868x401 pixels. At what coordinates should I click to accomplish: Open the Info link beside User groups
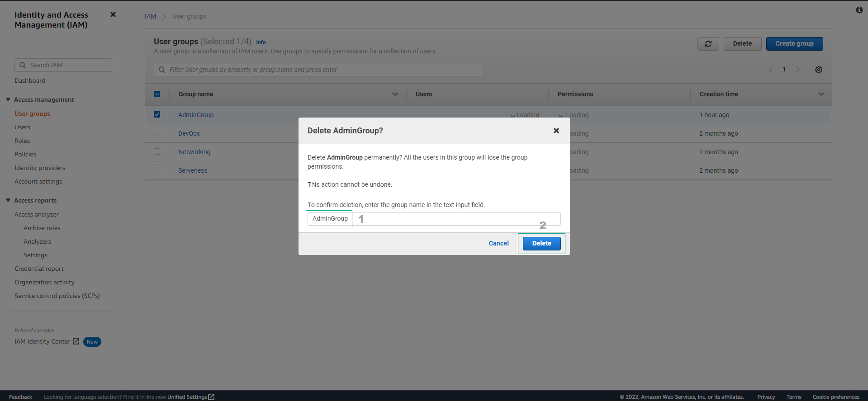[261, 42]
